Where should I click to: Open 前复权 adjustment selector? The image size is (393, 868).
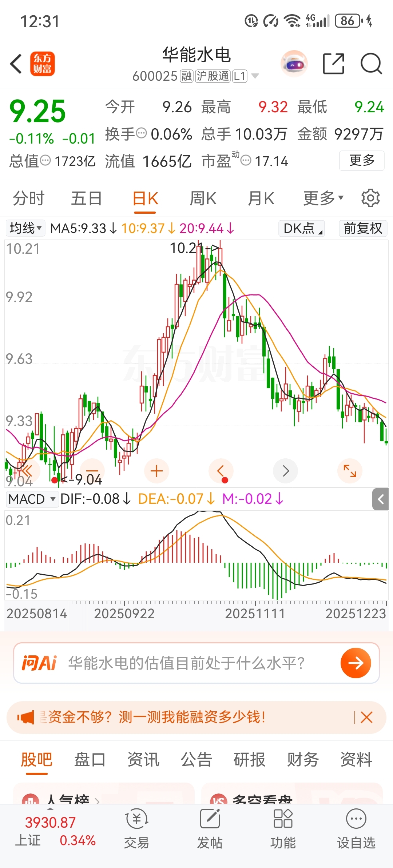pos(363,228)
